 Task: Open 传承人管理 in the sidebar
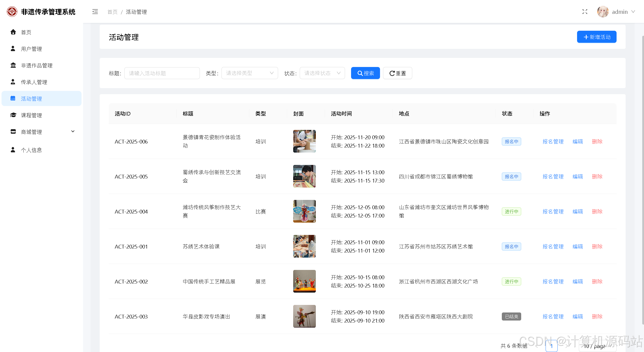pyautogui.click(x=34, y=82)
